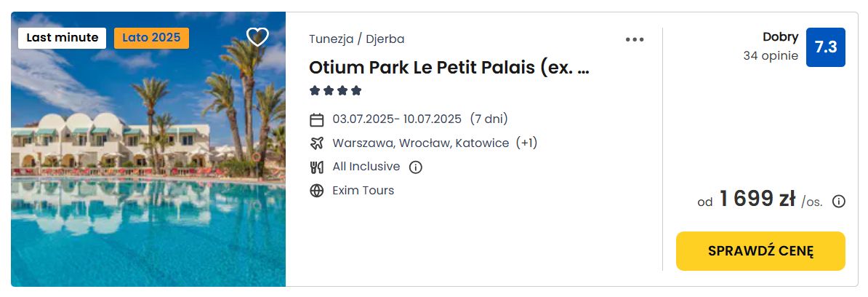Select the 03.07.2025- 10.07.2025 date range
Viewport: 868px width, 297px height.
coord(397,119)
